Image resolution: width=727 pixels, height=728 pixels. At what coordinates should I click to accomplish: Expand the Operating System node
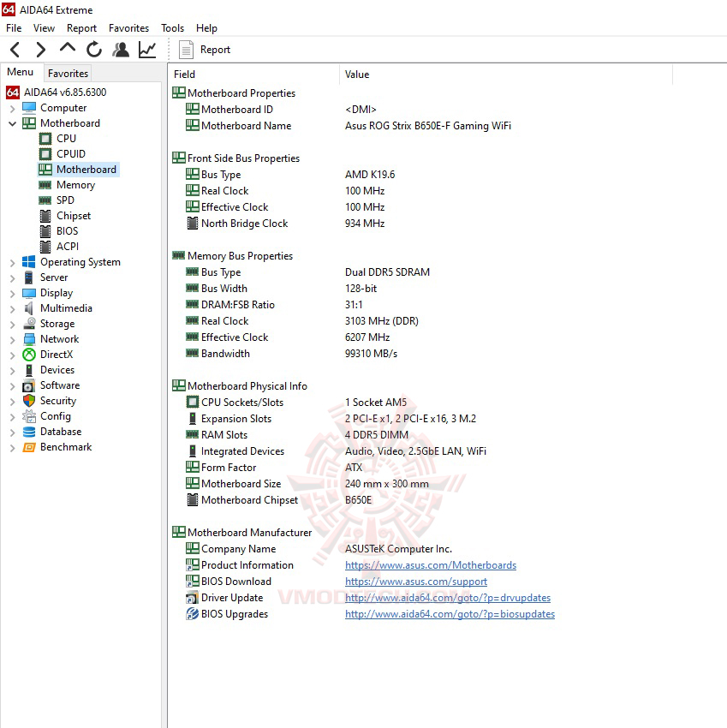pos(13,263)
